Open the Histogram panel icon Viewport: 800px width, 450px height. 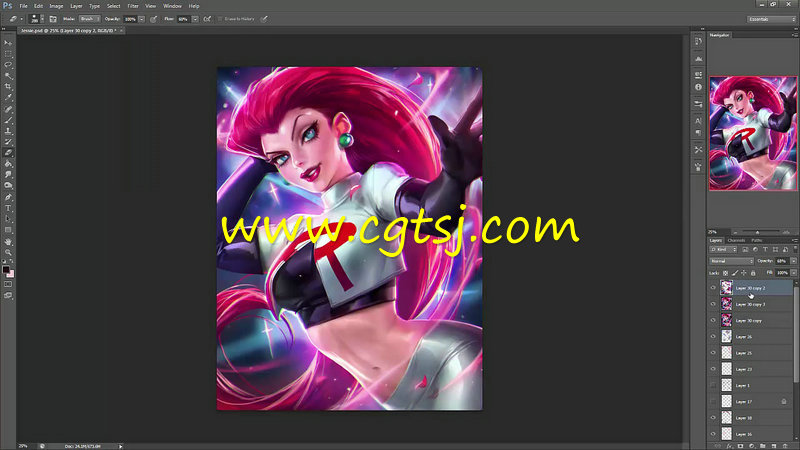click(698, 59)
